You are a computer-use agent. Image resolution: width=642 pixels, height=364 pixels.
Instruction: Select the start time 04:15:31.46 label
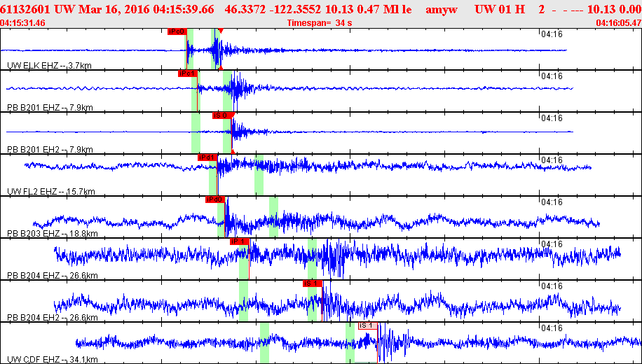[23, 23]
